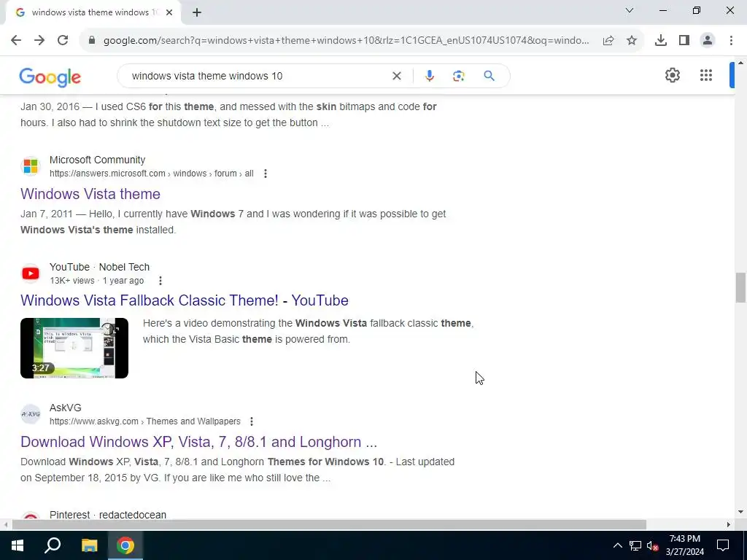Screen dimensions: 747x560
Task: Open taskbar search magnifier
Action: pos(53,545)
